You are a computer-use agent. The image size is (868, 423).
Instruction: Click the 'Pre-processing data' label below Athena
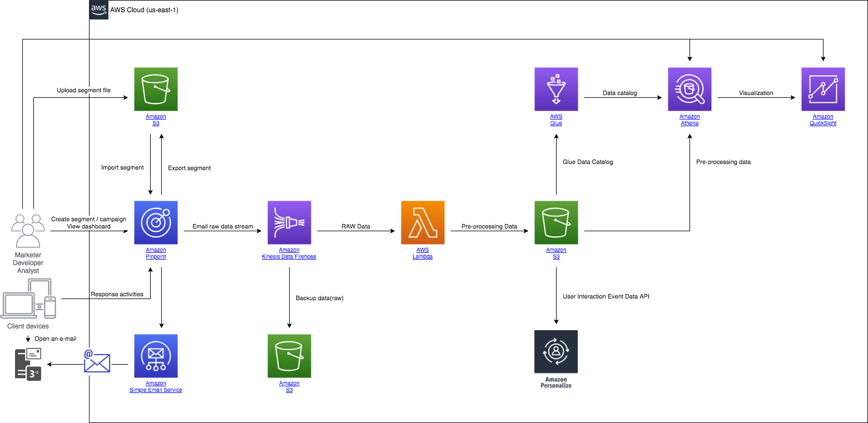(723, 162)
